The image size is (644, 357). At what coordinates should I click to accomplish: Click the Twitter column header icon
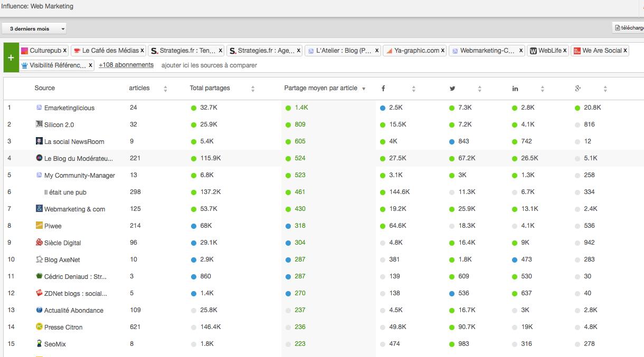[x=452, y=89]
